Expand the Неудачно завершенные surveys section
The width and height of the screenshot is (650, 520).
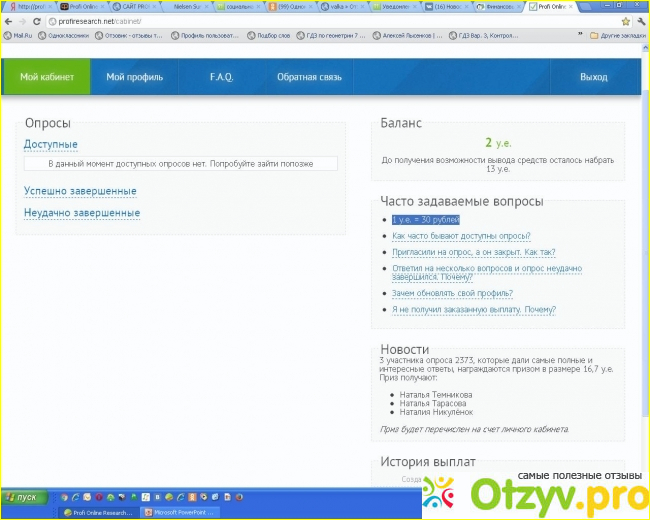(82, 213)
